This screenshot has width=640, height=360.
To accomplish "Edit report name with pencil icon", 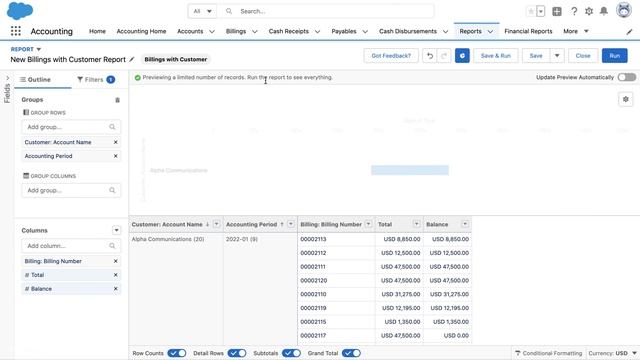I will pos(131,60).
